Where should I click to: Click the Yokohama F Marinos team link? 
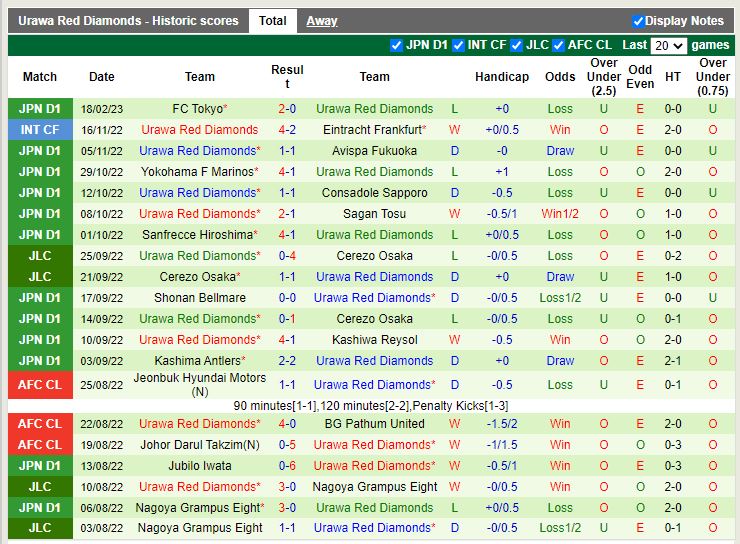(x=196, y=172)
